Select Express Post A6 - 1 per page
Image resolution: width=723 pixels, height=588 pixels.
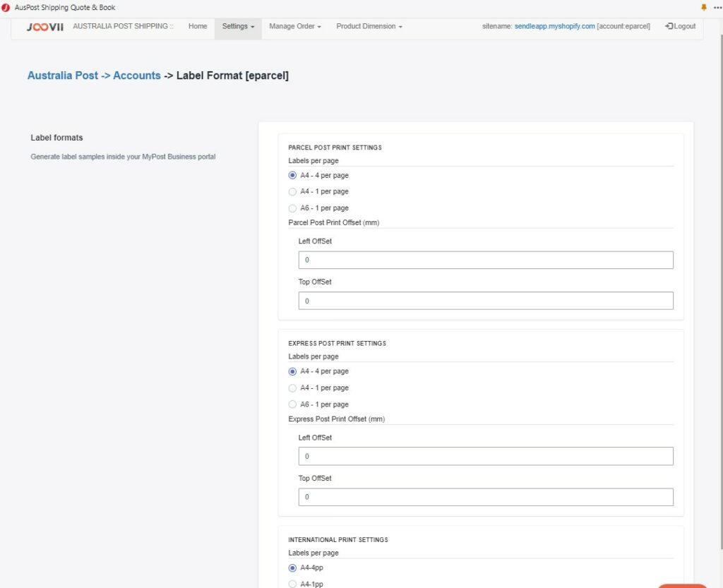[x=292, y=404]
